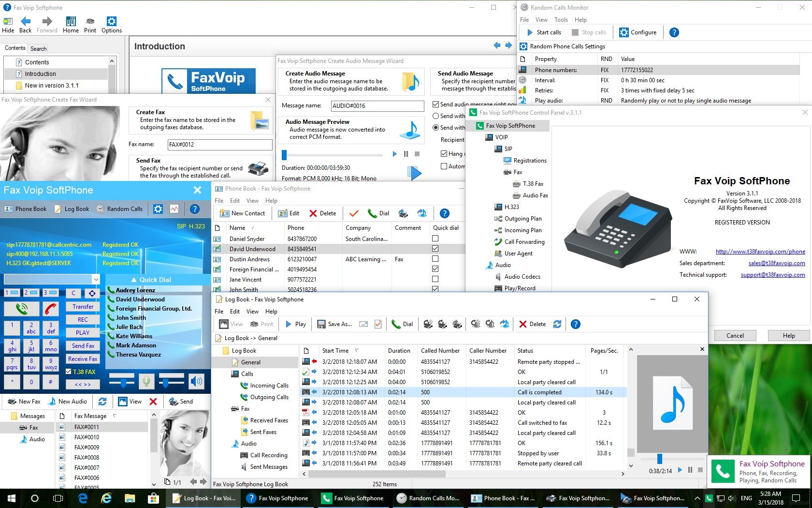Screen dimensions: 812x508
Task: Click Edit in Phone Book toolbar
Action: tap(289, 213)
